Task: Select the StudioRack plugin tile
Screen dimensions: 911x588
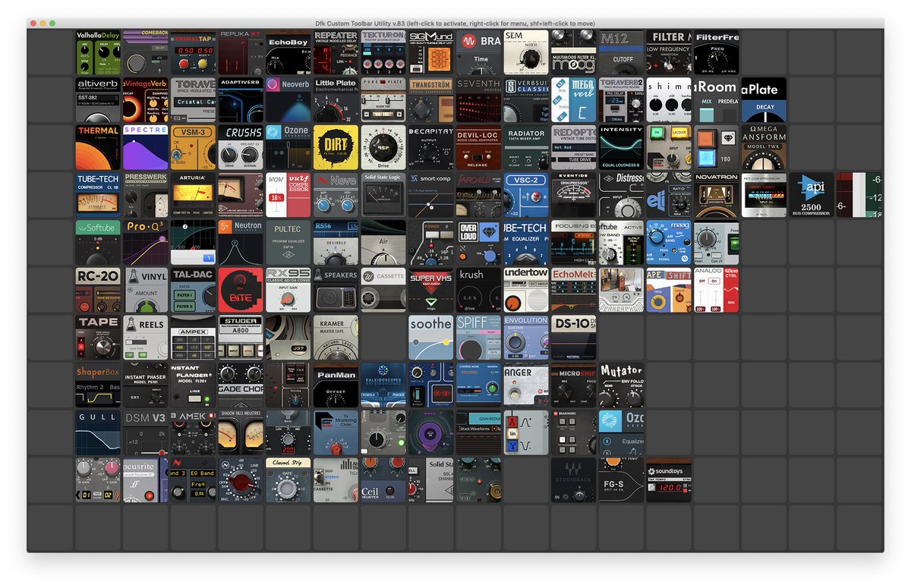Action: [x=574, y=480]
